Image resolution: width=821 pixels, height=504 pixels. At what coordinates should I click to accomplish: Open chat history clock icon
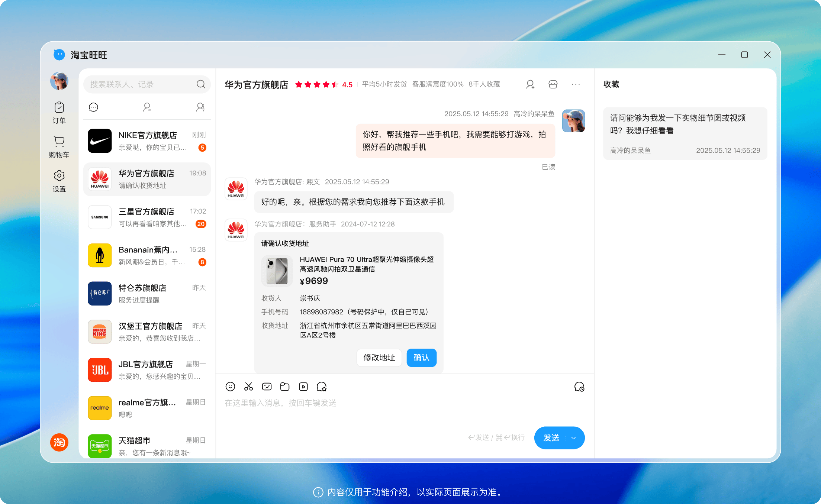click(579, 387)
